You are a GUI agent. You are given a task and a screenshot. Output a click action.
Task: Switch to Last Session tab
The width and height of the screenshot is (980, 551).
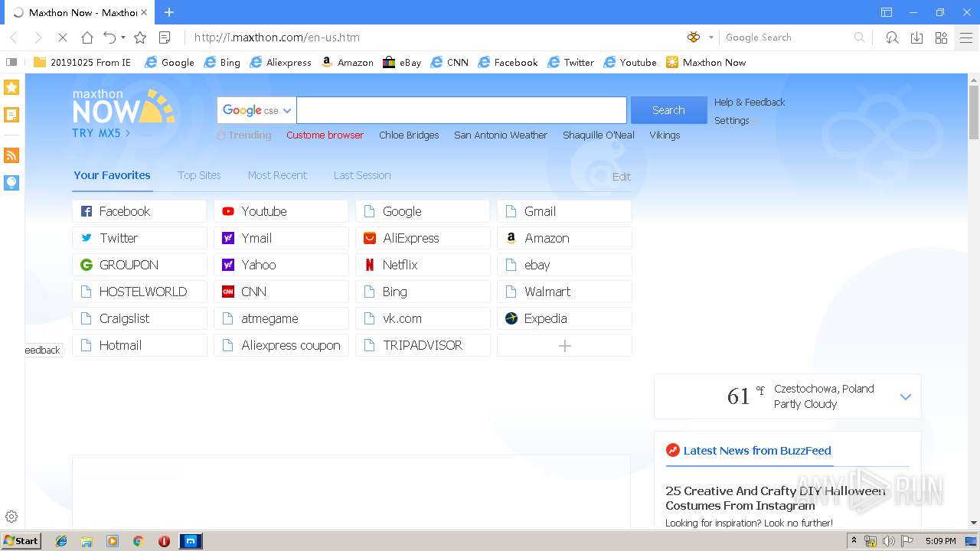362,175
